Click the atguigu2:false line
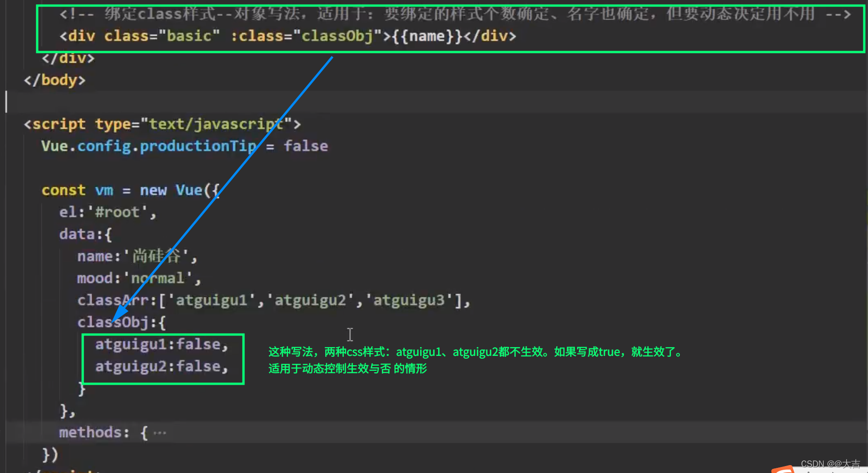 pyautogui.click(x=162, y=366)
